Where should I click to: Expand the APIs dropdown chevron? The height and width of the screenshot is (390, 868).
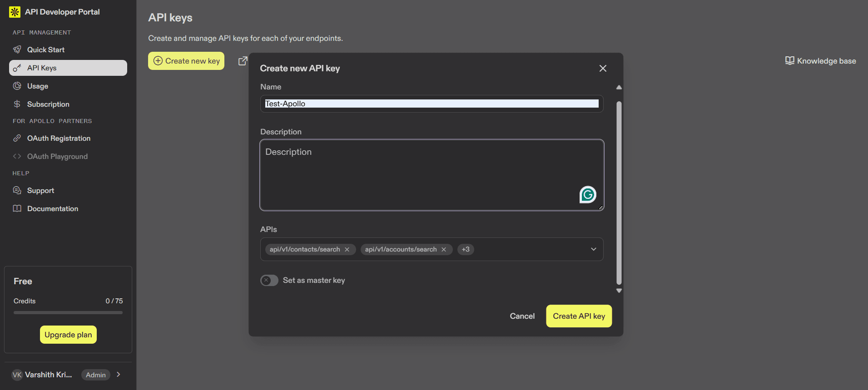click(593, 249)
